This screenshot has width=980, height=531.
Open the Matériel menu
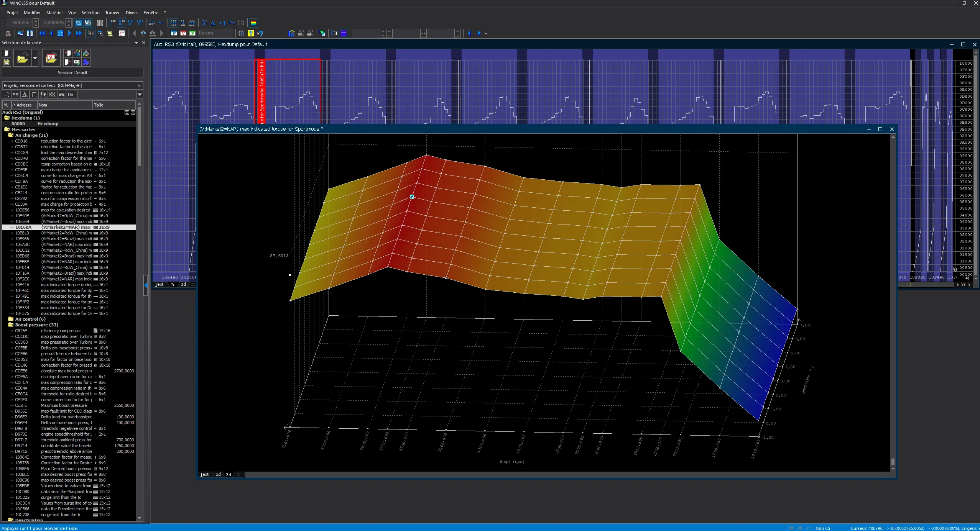click(54, 13)
